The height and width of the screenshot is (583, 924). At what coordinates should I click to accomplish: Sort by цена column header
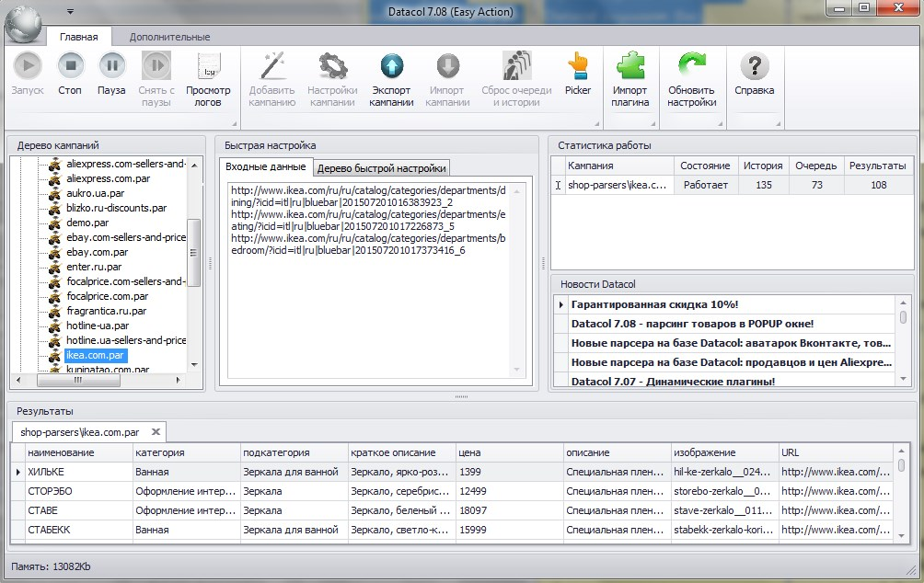coord(510,452)
